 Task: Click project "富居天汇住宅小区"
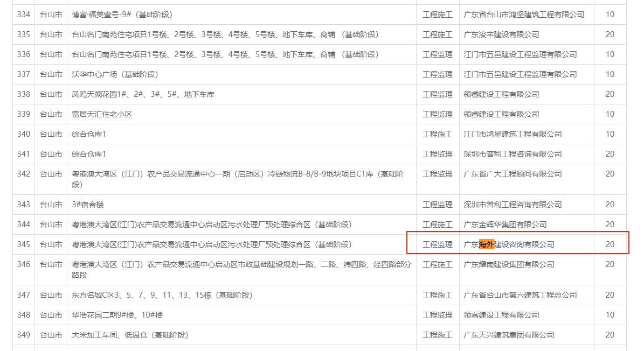(102, 114)
